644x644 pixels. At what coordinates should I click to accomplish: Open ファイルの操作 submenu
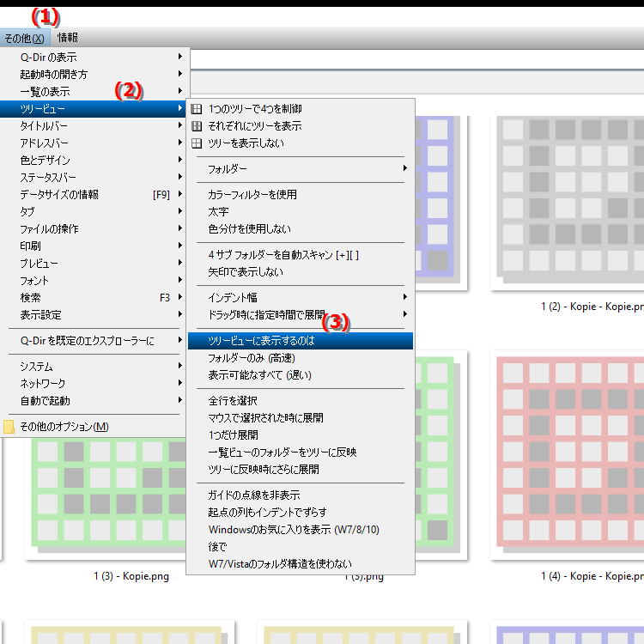93,228
